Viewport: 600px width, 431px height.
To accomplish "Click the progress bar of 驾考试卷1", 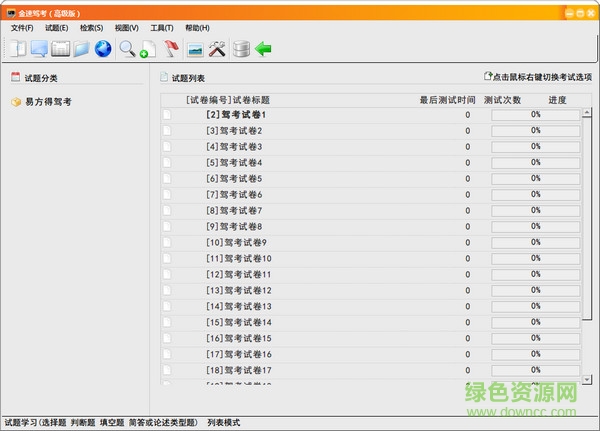I will tap(535, 114).
